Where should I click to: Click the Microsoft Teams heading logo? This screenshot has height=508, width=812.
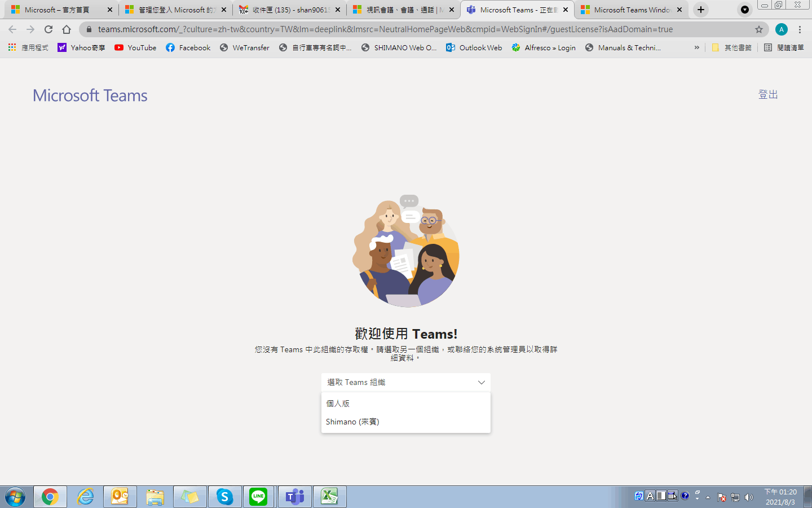(x=90, y=95)
